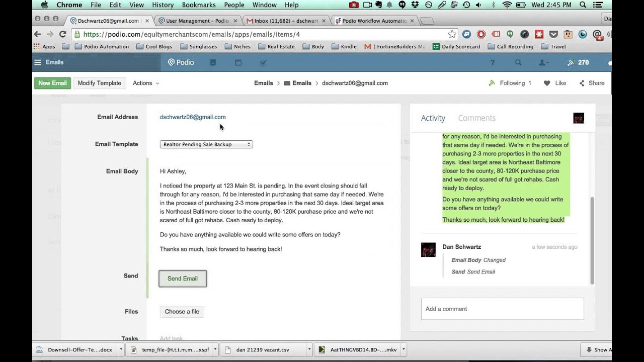This screenshot has height=362, width=644.
Task: Open the Bookmarks menu
Action: click(x=199, y=5)
